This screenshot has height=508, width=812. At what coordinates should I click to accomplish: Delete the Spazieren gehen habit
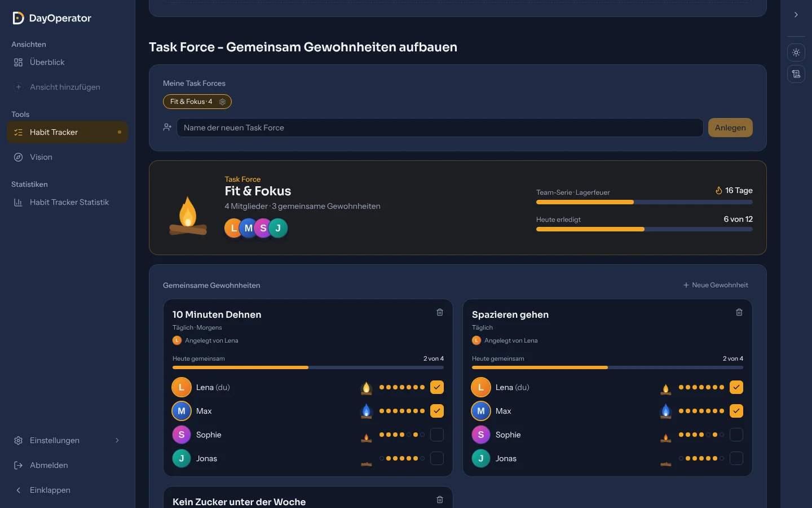(x=739, y=312)
